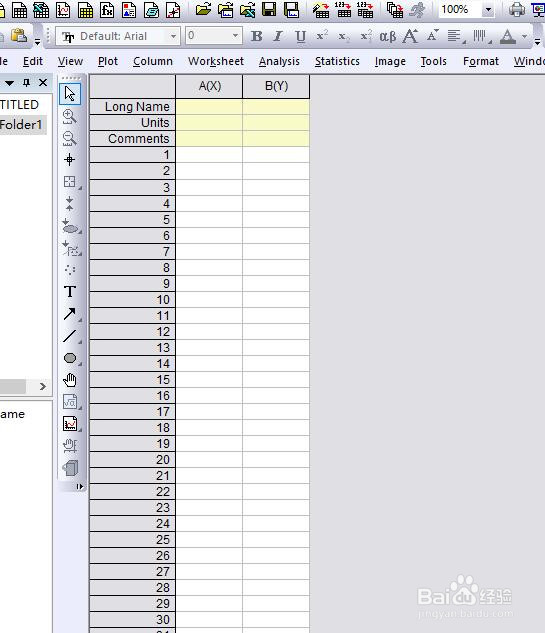
Task: Click the new Excel workbook icon
Action: pos(41,10)
